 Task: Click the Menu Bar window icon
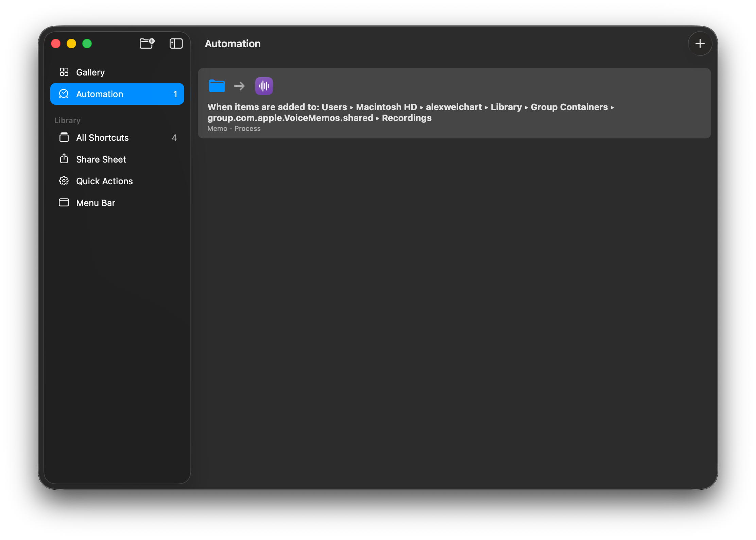click(x=64, y=203)
